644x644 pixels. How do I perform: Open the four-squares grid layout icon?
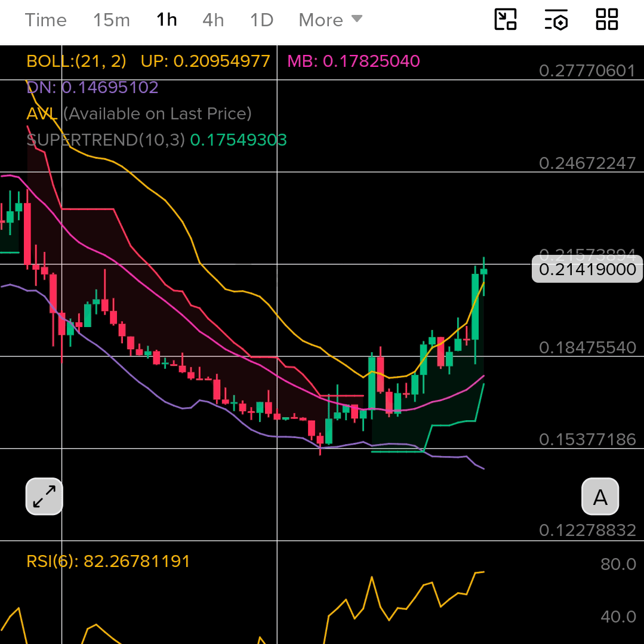tap(606, 19)
